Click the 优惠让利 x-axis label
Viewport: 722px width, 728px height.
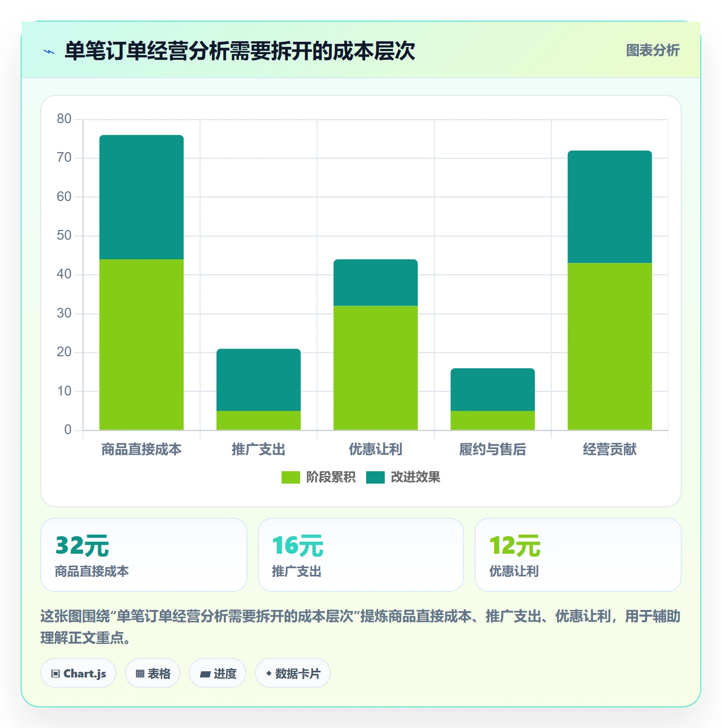tap(375, 450)
